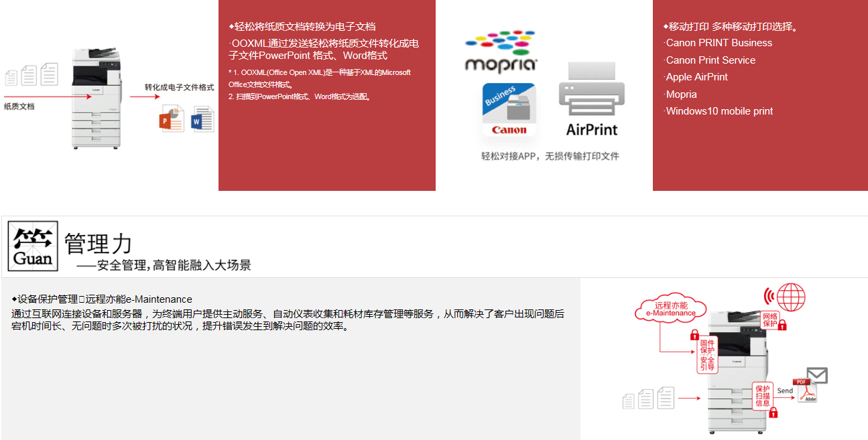868x440 pixels.
Task: Click the lock icon above 固件保护 label
Action: pos(694,334)
